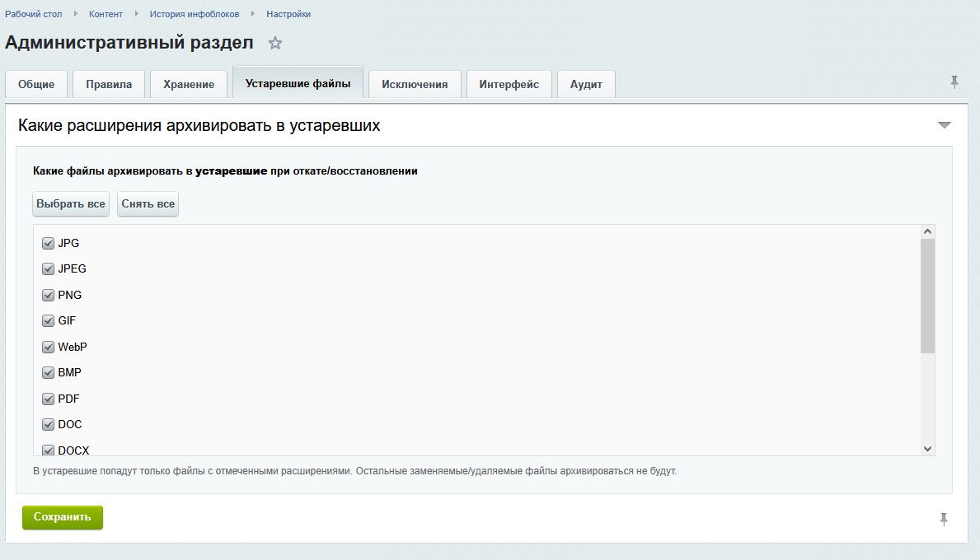Click the star to add page to favorites

[x=274, y=43]
